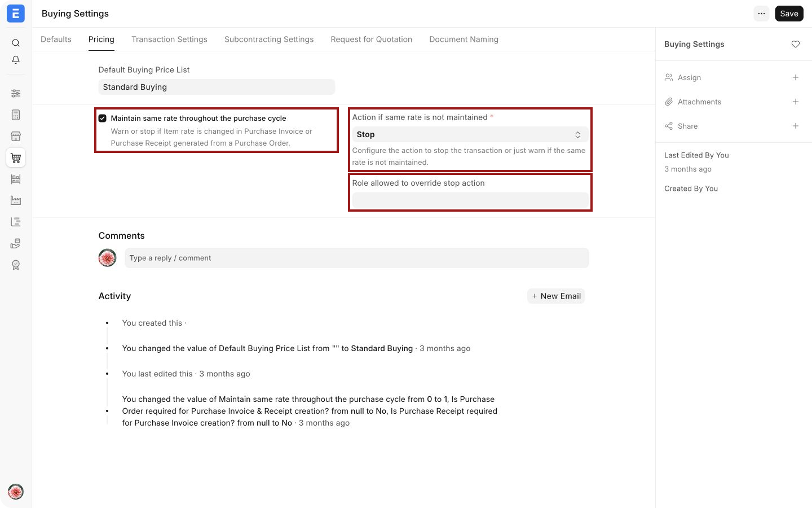Screen dimensions: 812x508
Task: Open the hand-holding-card sidebar icon
Action: [x=16, y=243]
